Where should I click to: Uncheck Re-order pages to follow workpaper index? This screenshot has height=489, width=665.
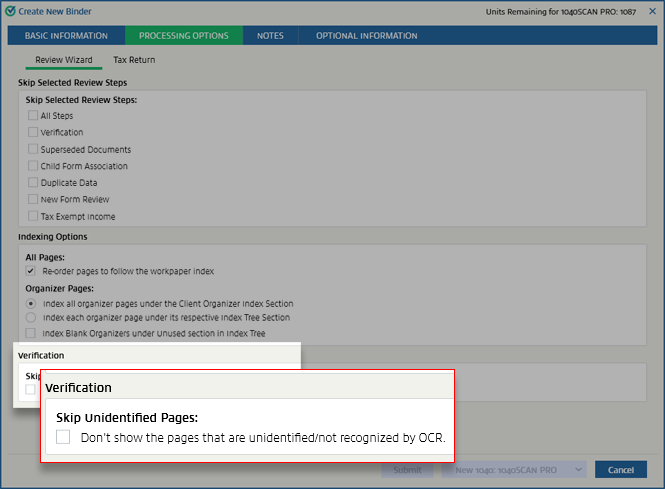pos(32,271)
